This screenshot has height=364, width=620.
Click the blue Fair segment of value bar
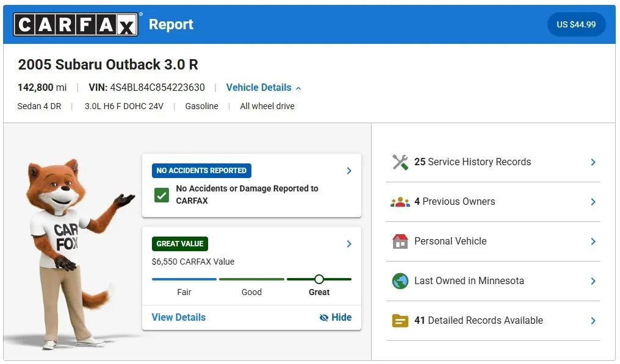184,279
